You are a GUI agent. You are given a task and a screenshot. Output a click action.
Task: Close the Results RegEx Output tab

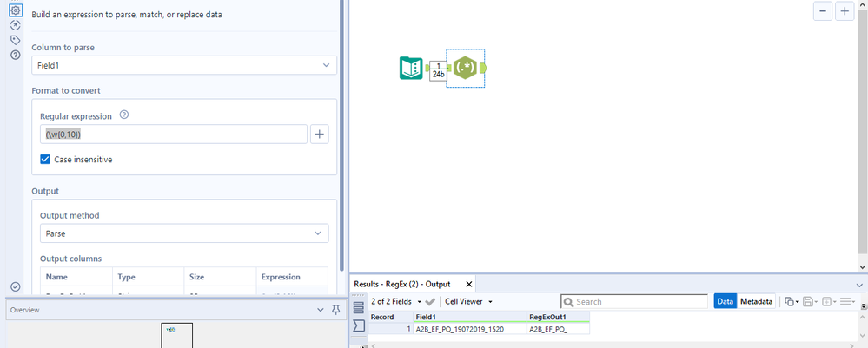tap(469, 284)
